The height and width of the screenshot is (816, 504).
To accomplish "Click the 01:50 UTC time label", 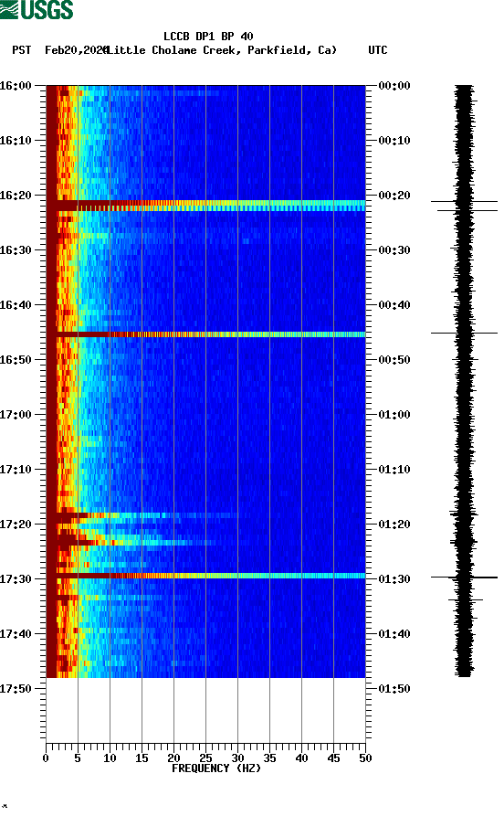I will (x=394, y=689).
